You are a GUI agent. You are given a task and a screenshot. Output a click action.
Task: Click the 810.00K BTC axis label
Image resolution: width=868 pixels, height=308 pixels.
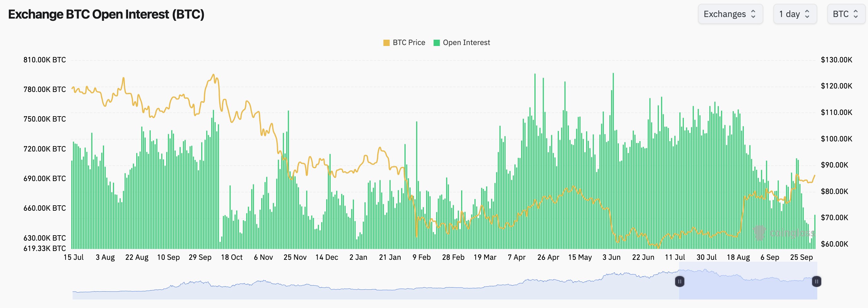44,60
